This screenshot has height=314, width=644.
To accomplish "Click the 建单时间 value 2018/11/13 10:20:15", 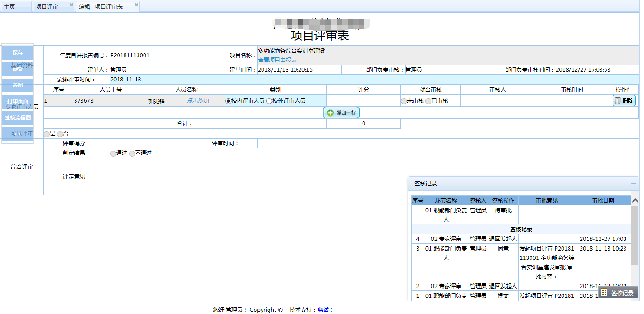I will (285, 70).
